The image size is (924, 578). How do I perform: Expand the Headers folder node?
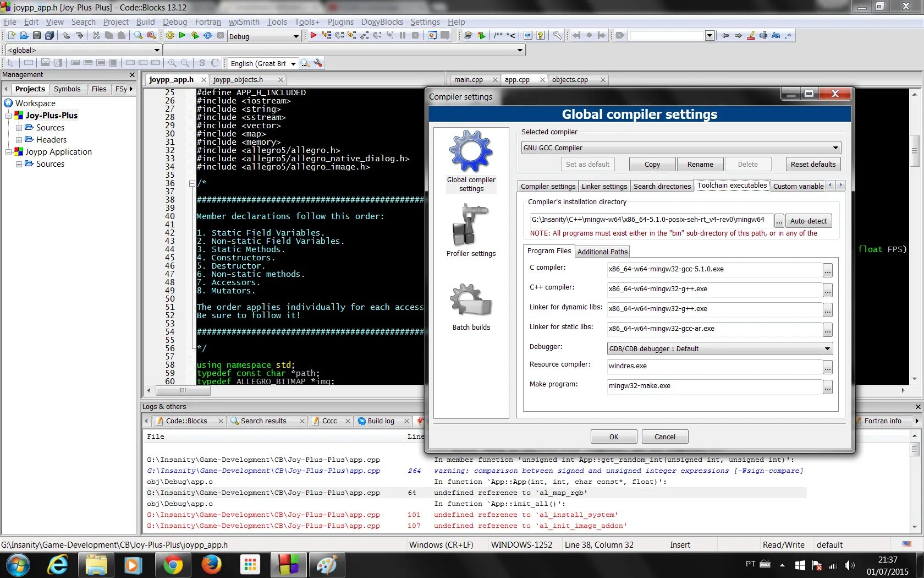tap(19, 140)
